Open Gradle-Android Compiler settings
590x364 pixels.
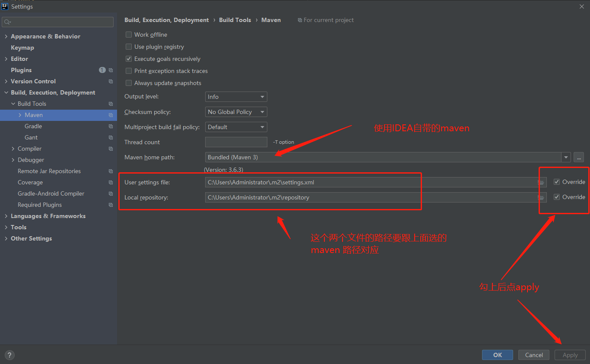51,193
